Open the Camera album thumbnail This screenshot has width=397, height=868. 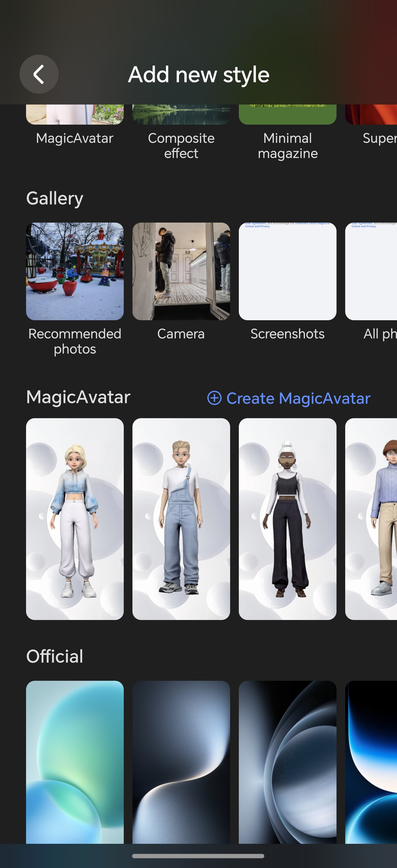(x=181, y=271)
